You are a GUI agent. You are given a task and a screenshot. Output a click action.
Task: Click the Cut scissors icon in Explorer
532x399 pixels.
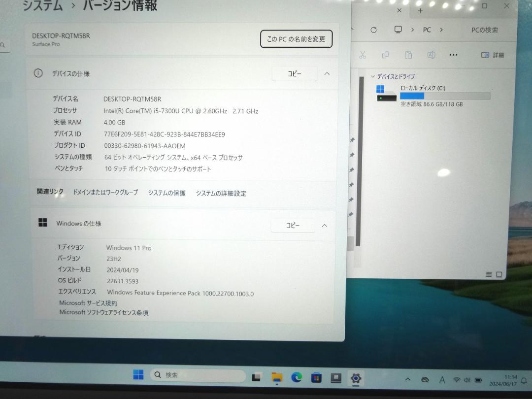tap(363, 55)
